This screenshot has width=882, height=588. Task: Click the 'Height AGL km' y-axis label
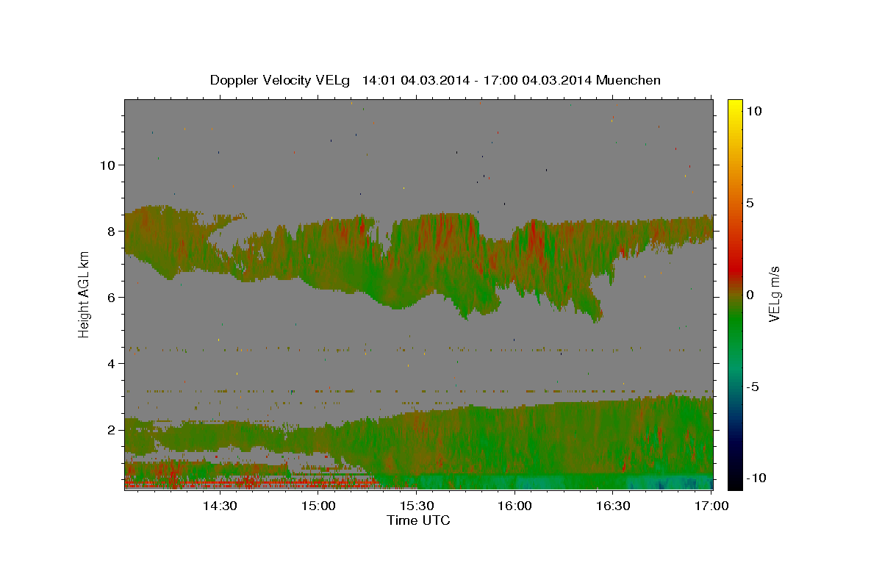[84, 293]
